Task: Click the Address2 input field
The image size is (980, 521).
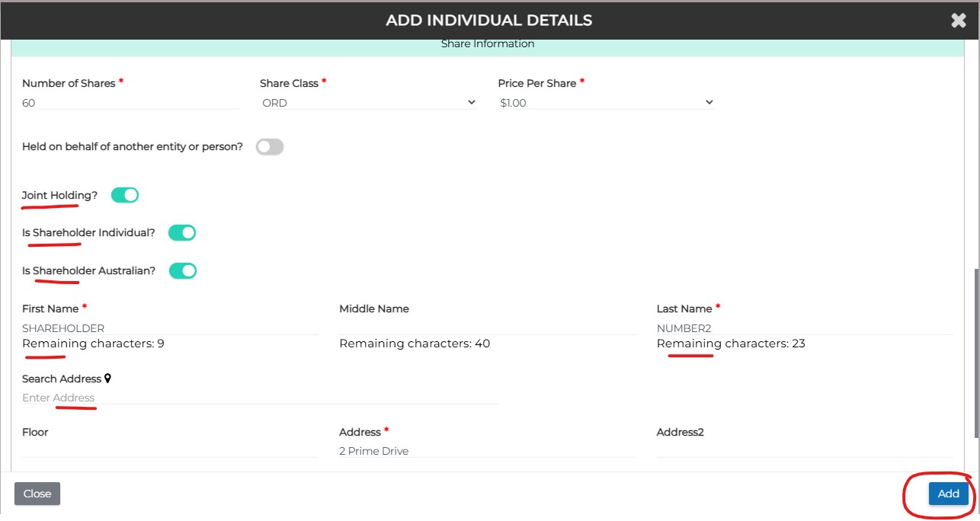Action: pos(804,450)
